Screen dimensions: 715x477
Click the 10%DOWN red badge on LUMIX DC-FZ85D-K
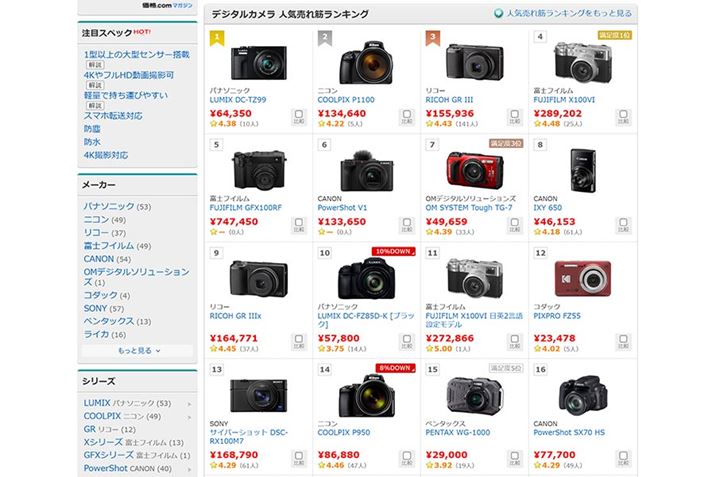tap(394, 251)
